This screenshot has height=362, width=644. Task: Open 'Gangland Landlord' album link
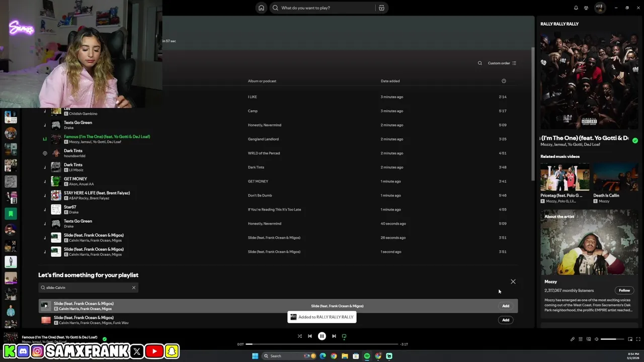263,139
